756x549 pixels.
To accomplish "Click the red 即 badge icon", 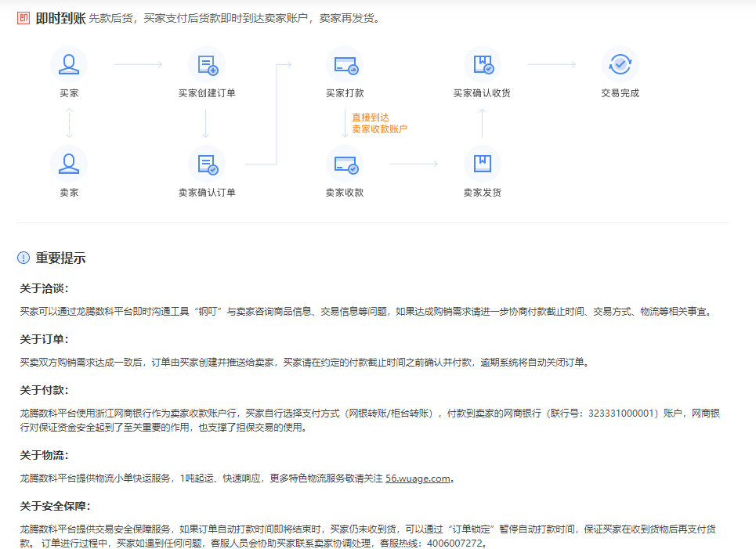I will tap(24, 18).
